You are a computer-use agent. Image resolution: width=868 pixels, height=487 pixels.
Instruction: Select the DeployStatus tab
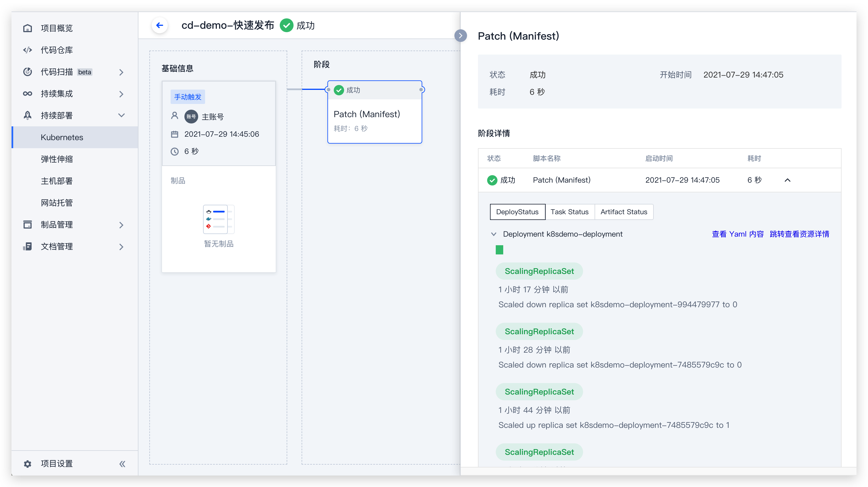517,212
